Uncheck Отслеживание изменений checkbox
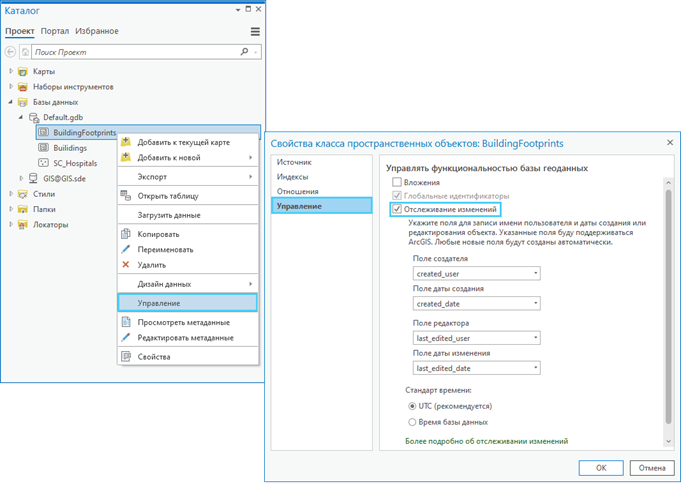 (x=397, y=209)
